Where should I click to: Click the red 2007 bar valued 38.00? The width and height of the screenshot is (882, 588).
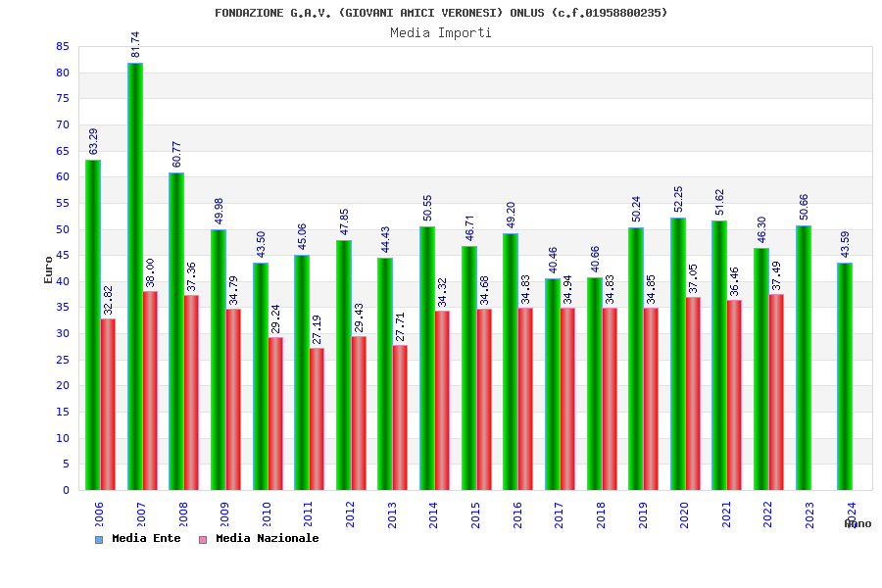coord(150,390)
